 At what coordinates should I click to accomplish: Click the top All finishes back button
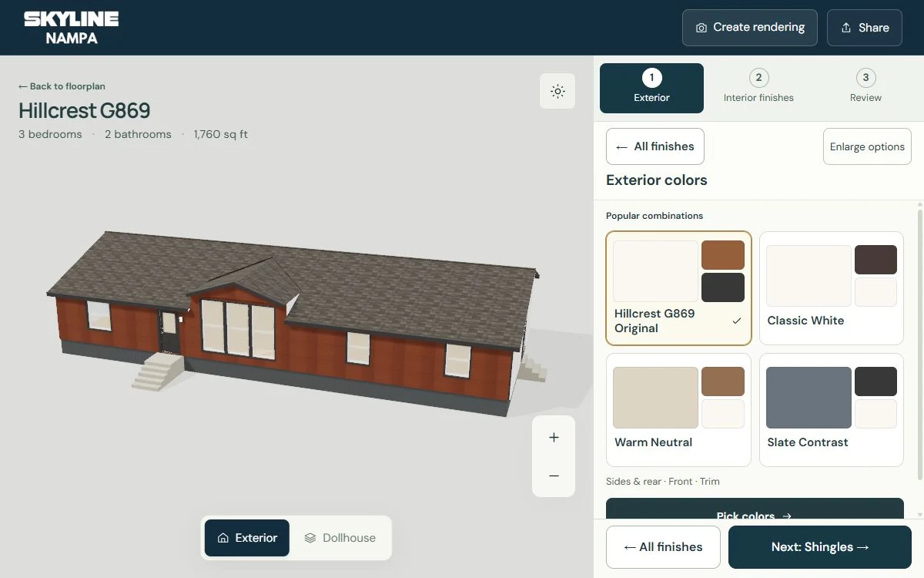click(655, 146)
